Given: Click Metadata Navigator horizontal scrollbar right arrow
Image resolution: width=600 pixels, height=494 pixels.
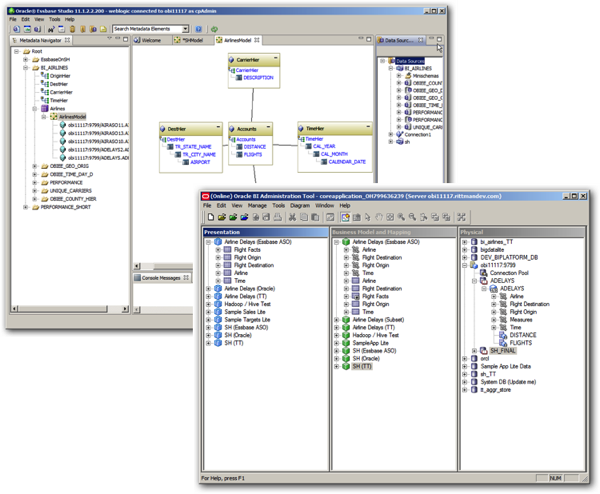Looking at the screenshot, I should tap(125, 308).
